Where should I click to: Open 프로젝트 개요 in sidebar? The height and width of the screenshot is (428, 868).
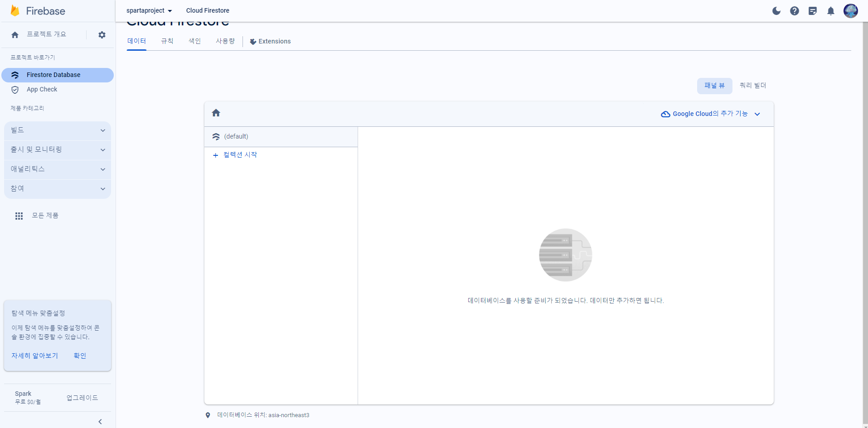46,34
